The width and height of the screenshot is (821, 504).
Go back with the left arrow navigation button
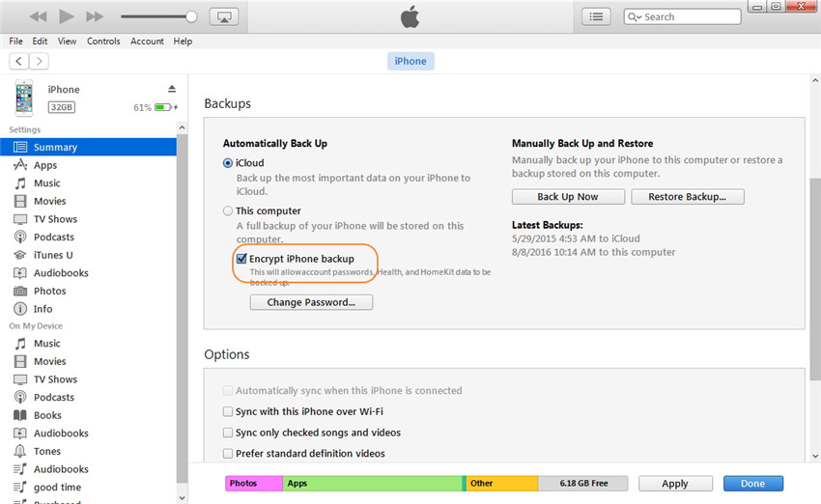19,61
